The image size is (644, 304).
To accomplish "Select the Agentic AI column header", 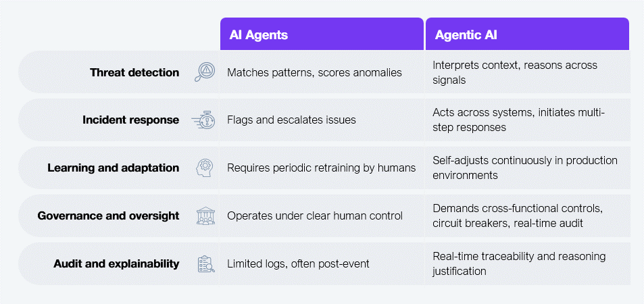I will pos(527,34).
